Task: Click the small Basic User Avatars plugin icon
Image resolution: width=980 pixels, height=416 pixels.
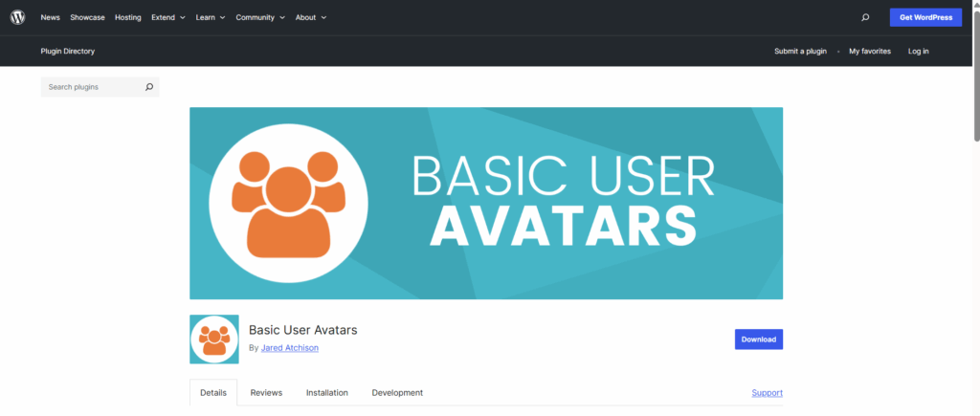Action: pos(214,339)
